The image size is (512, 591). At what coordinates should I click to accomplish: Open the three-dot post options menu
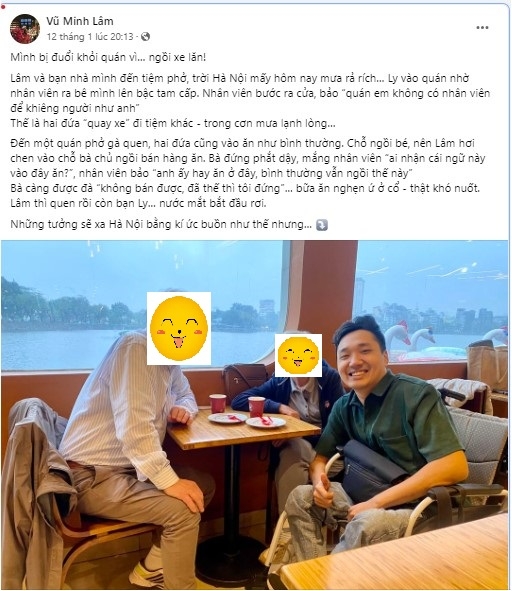[482, 28]
